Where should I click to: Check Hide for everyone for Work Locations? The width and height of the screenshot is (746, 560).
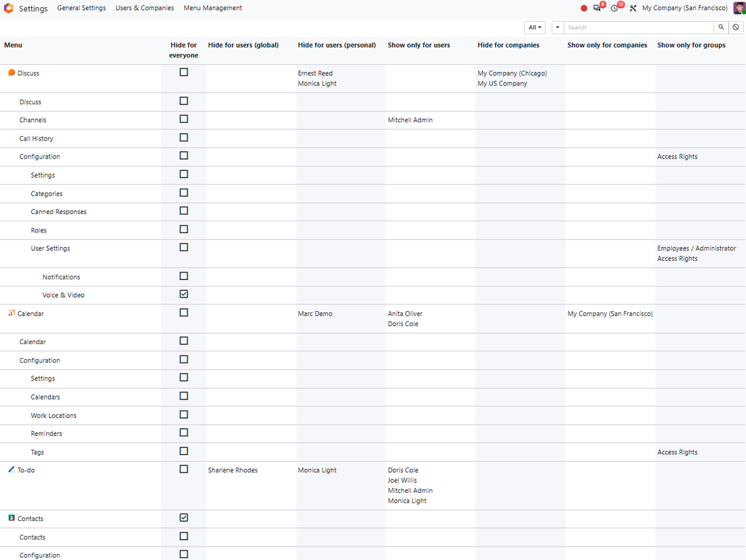pyautogui.click(x=184, y=415)
